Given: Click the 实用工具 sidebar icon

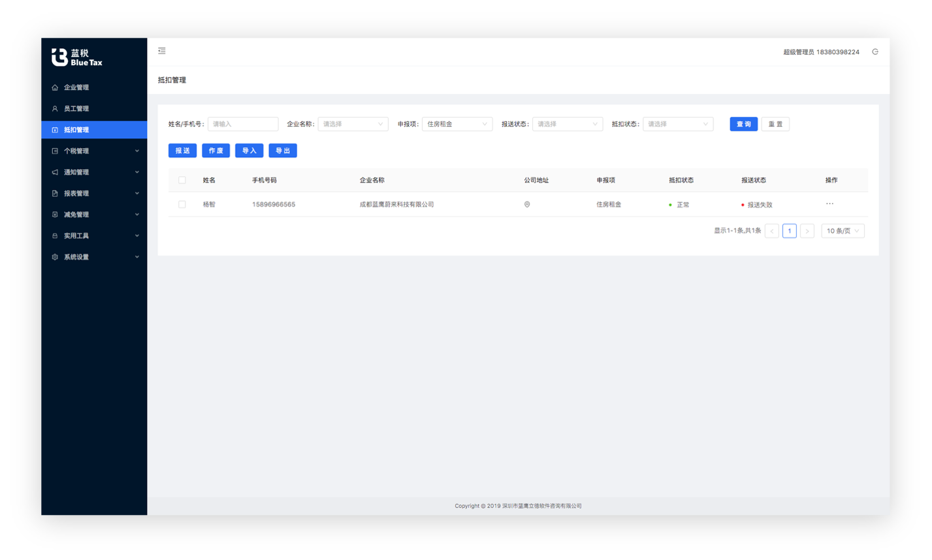Looking at the screenshot, I should (x=55, y=236).
